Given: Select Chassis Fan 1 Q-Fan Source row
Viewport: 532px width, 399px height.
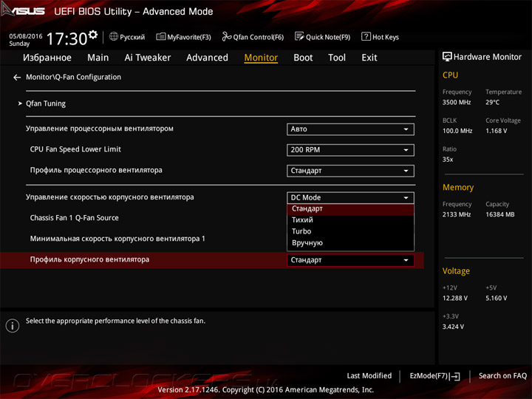Looking at the screenshot, I should 75,218.
